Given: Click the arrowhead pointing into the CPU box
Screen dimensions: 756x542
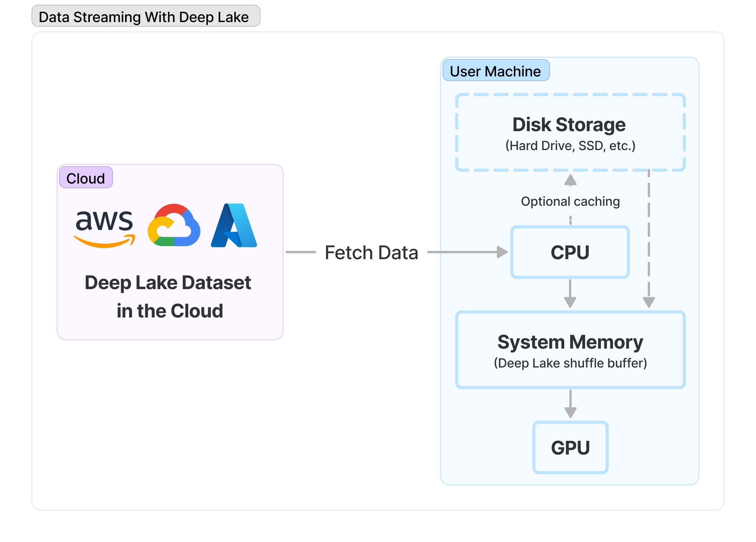Looking at the screenshot, I should [502, 252].
